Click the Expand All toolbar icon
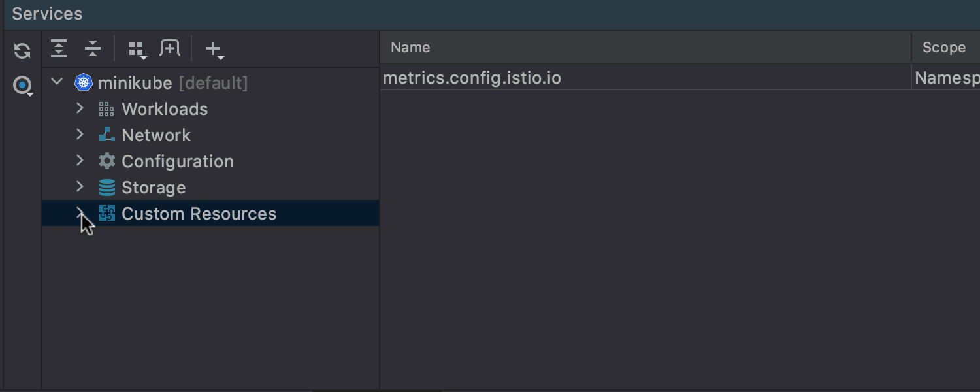 point(59,48)
